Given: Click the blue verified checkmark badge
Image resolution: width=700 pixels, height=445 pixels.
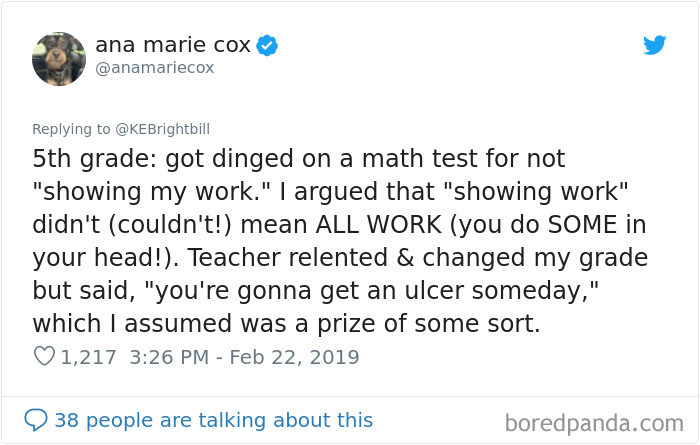Looking at the screenshot, I should pos(267,45).
